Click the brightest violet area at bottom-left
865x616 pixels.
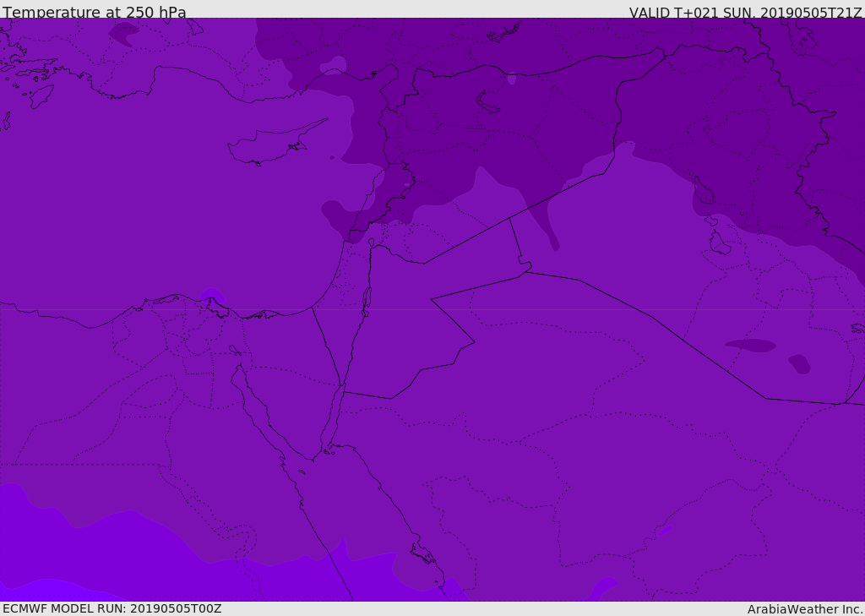(34, 589)
